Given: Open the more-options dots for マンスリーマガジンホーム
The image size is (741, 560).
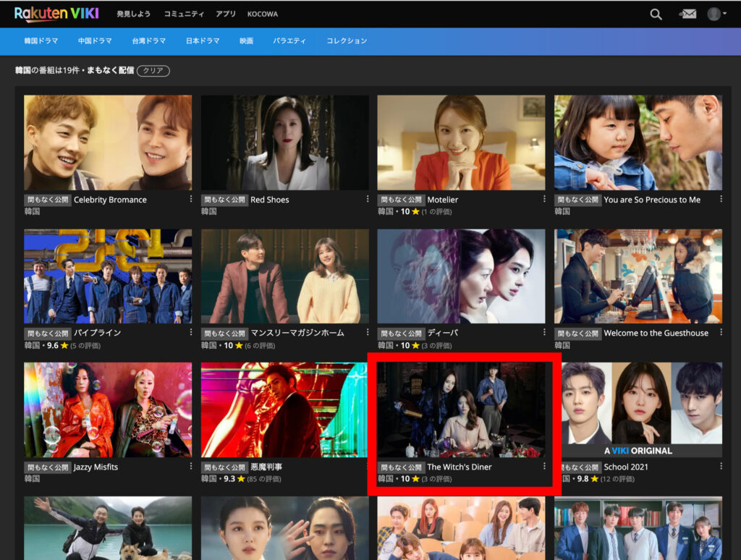Looking at the screenshot, I should pyautogui.click(x=368, y=332).
